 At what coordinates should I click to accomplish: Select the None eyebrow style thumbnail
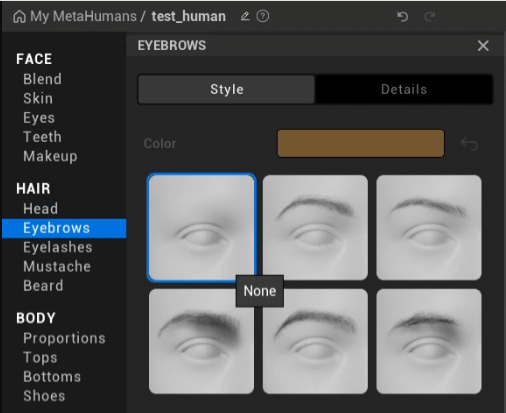201,228
